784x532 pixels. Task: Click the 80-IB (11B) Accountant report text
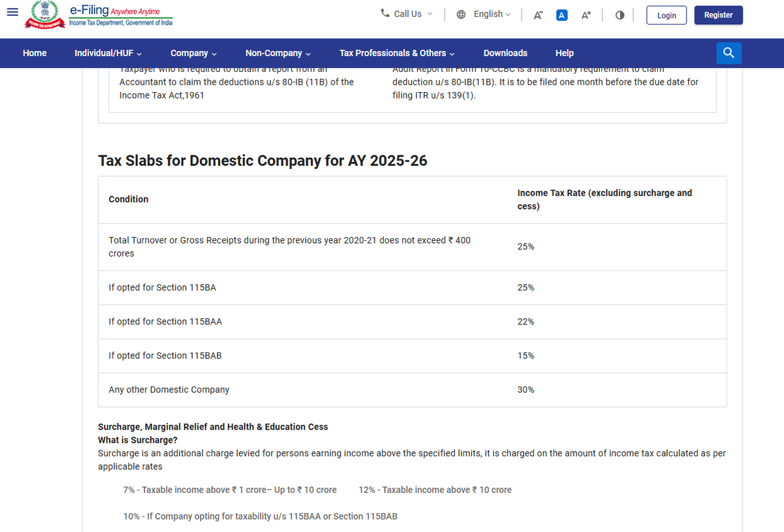(x=237, y=82)
